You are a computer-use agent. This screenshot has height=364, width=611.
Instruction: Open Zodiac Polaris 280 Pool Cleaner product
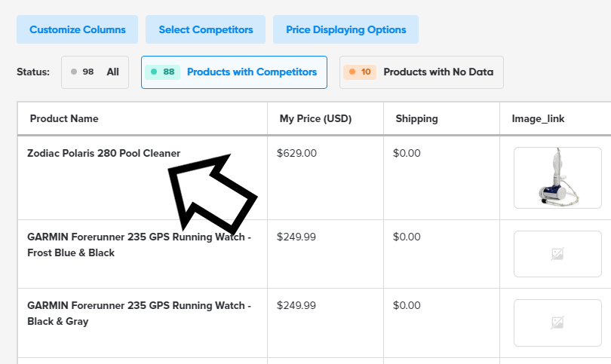pyautogui.click(x=103, y=154)
